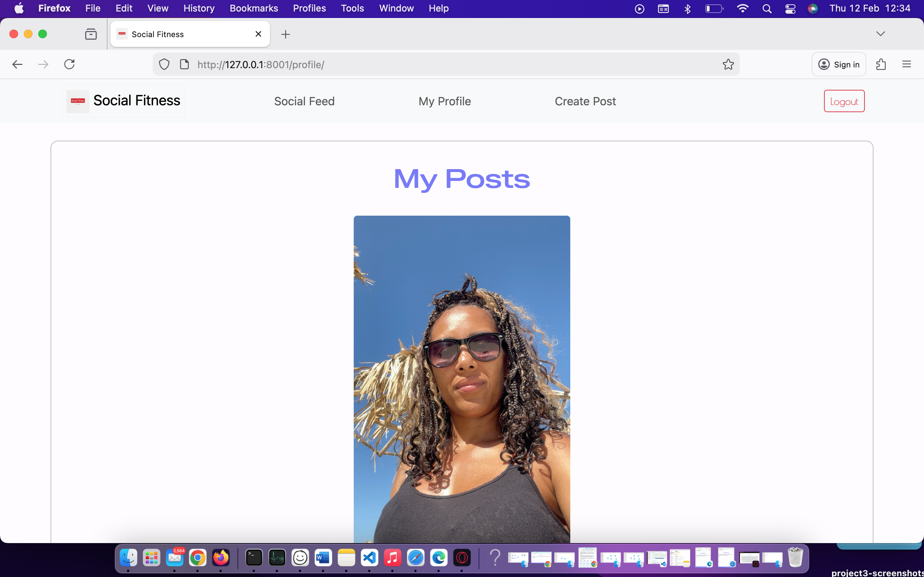Open the Bookmarks menu

coord(253,8)
